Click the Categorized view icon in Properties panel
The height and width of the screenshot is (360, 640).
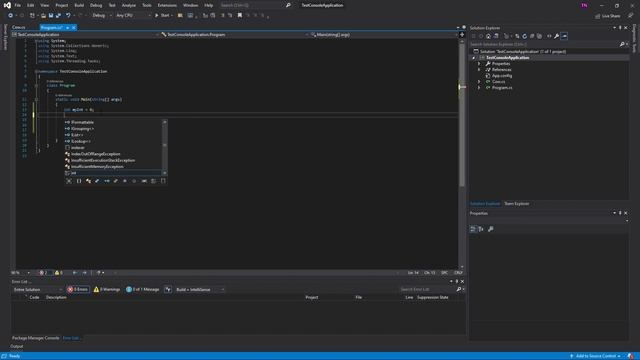pyautogui.click(x=473, y=229)
